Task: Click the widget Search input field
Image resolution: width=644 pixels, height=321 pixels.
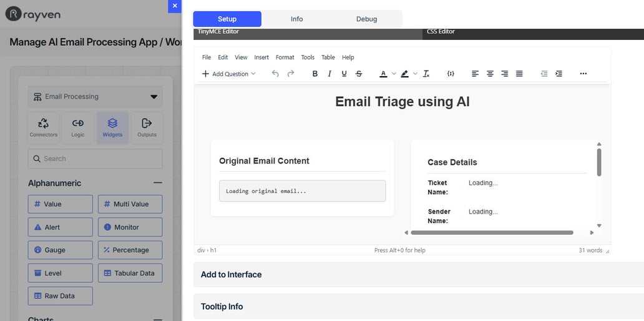Action: tap(95, 159)
